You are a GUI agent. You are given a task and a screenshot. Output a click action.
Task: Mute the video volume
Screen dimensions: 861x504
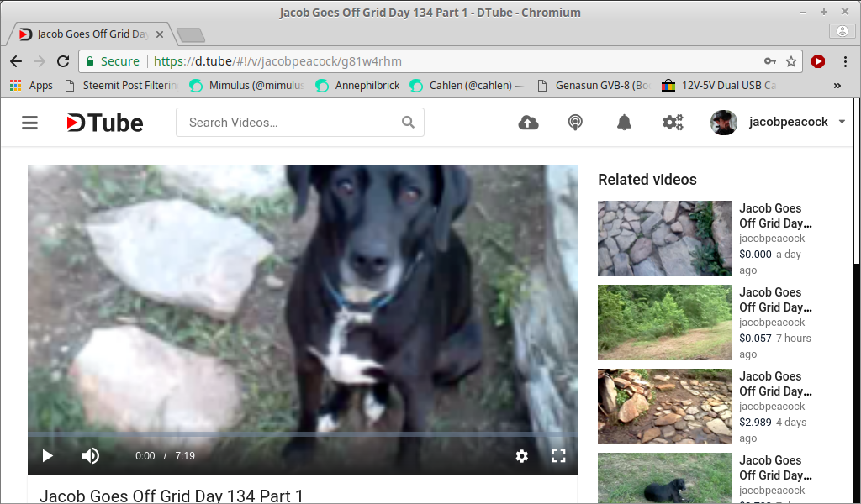point(91,456)
